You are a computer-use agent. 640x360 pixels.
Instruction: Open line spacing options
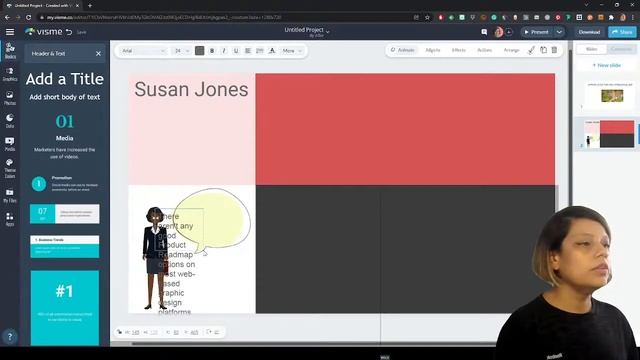pos(260,51)
